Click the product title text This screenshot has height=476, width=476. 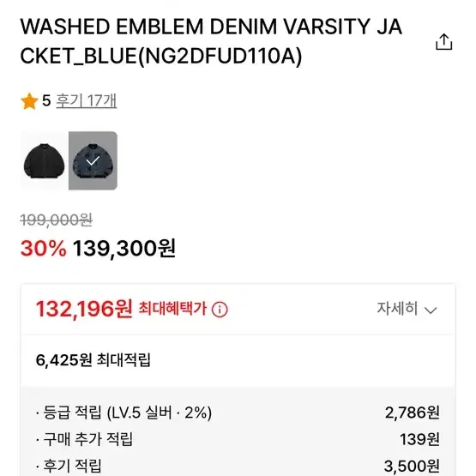click(x=211, y=41)
